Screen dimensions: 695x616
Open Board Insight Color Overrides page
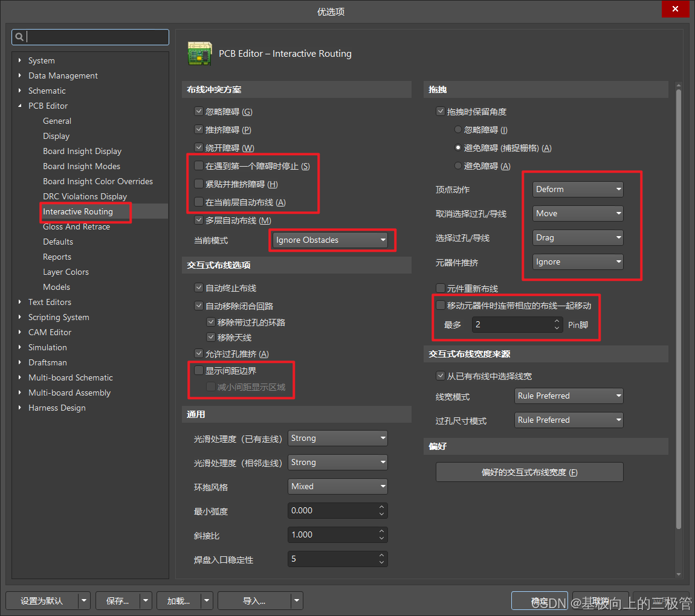click(97, 181)
